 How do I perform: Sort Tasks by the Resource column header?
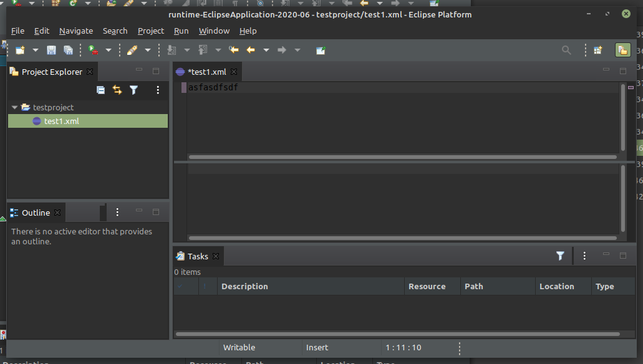(x=433, y=287)
